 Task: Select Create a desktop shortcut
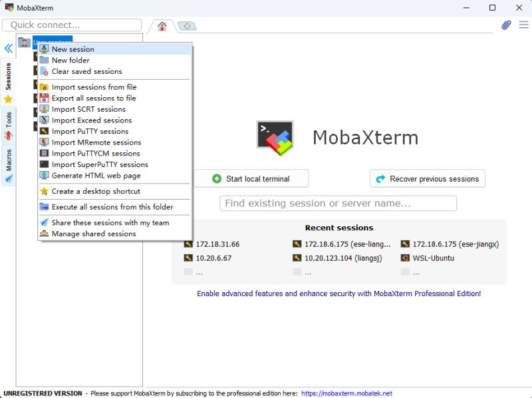pos(115,191)
